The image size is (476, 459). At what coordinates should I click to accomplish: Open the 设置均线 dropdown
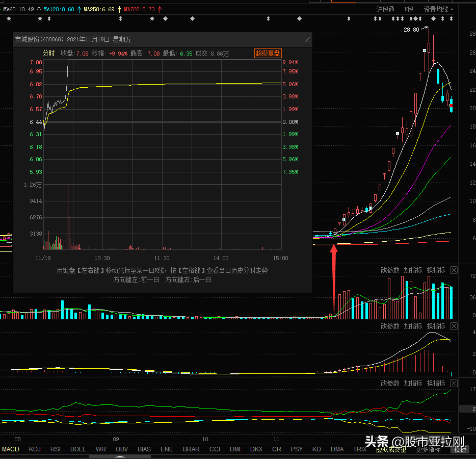pyautogui.click(x=438, y=9)
